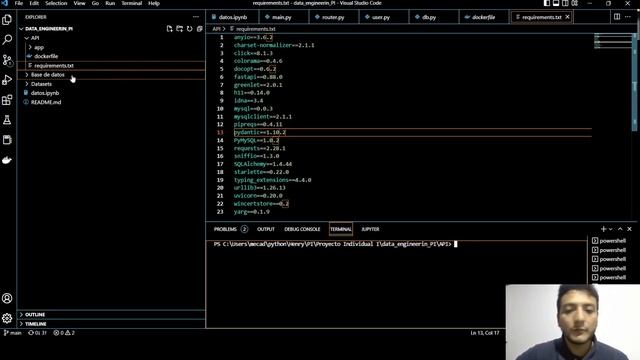Switch to the db.py editor tab
The height and width of the screenshot is (360, 640).
tap(433, 17)
